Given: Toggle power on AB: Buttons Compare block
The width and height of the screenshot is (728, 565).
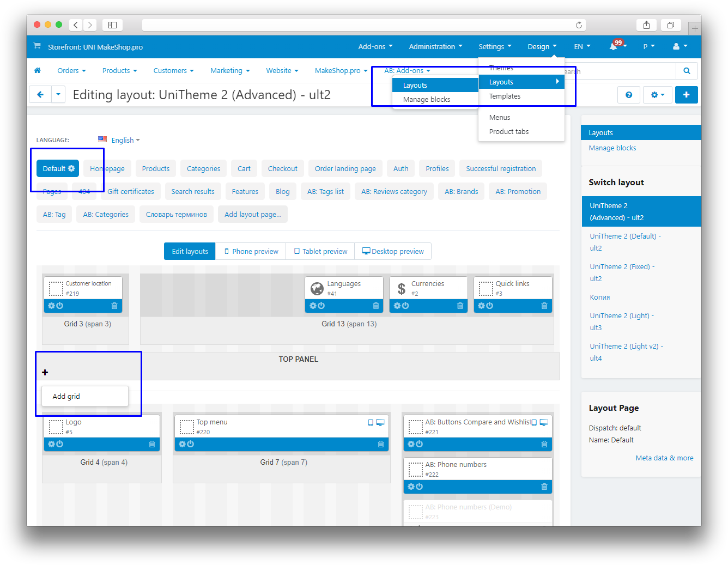Looking at the screenshot, I should click(x=420, y=444).
